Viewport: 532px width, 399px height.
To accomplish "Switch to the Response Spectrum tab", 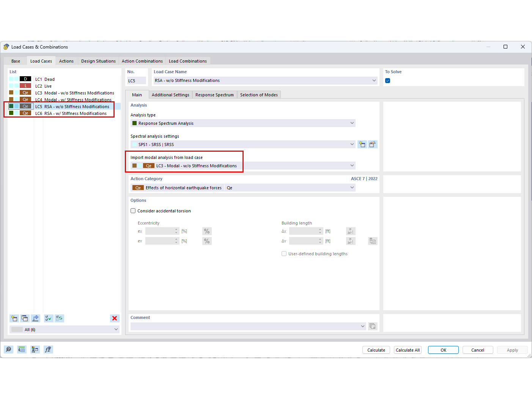I will [x=214, y=94].
